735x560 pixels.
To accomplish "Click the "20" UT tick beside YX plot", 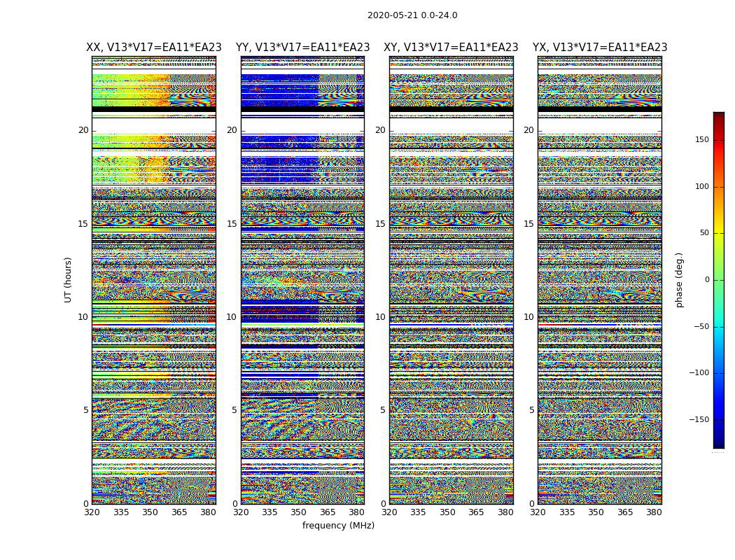I will (529, 130).
